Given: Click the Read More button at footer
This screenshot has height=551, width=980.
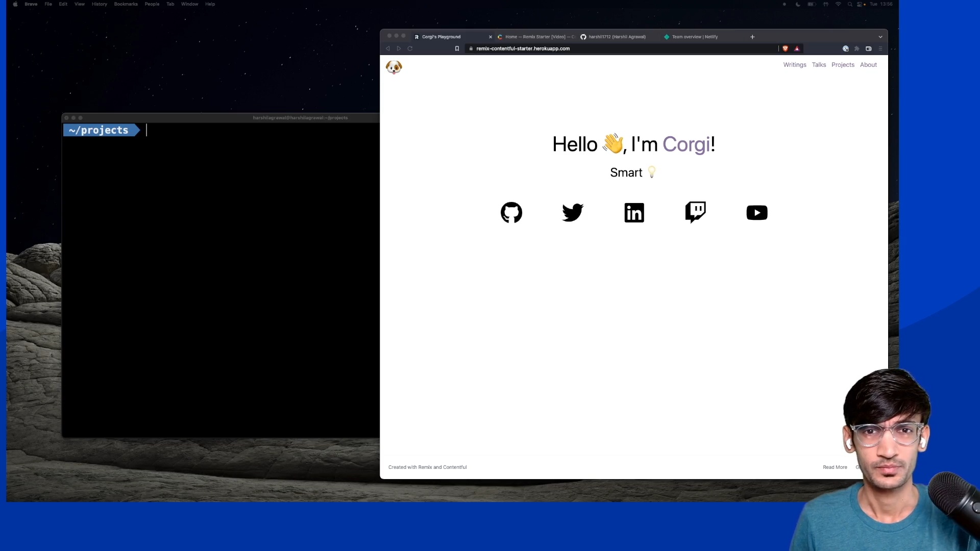Looking at the screenshot, I should pos(835,467).
